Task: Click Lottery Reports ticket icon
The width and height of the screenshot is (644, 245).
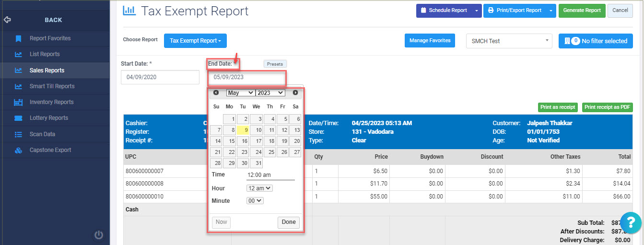Action: (x=18, y=118)
